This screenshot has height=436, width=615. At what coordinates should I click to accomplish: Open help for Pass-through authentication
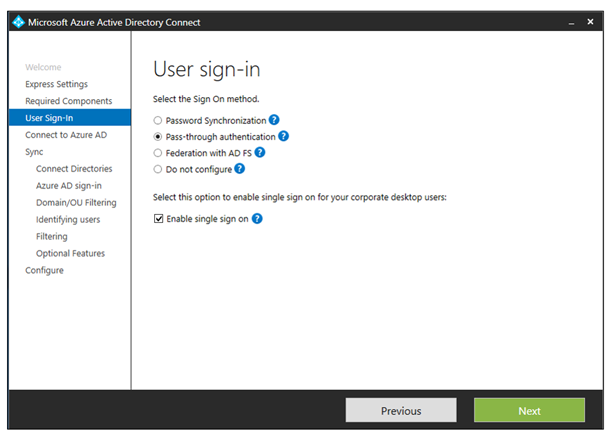[284, 136]
